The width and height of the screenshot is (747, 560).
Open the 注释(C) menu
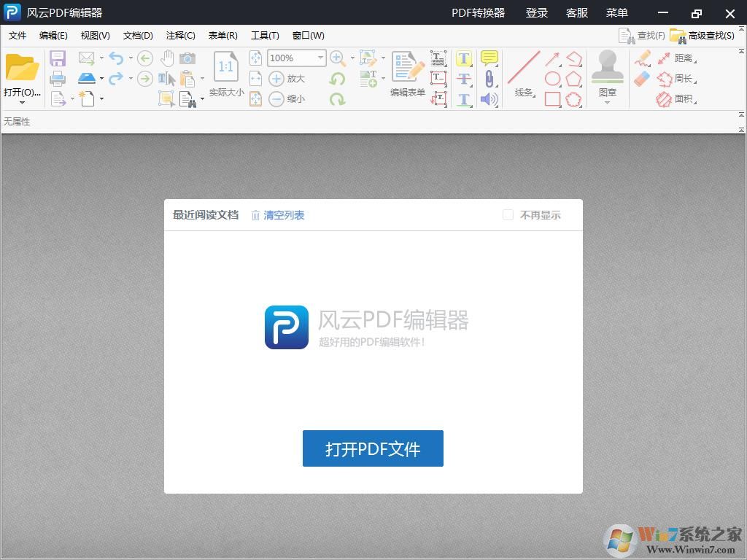[x=180, y=35]
